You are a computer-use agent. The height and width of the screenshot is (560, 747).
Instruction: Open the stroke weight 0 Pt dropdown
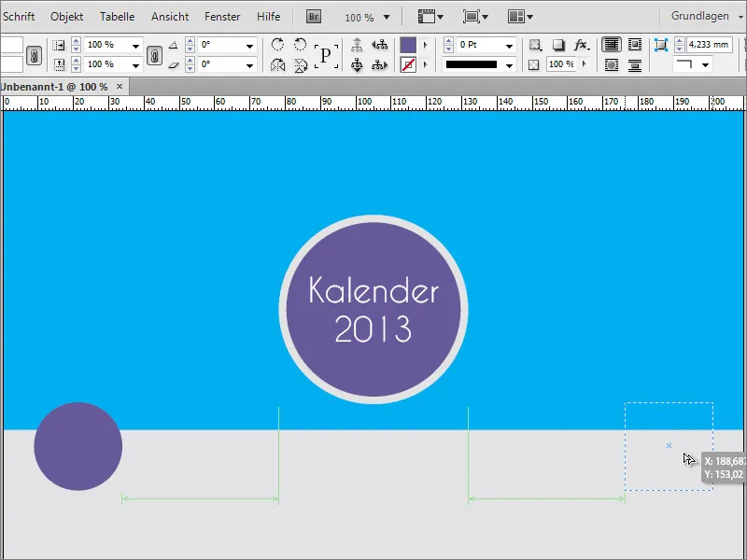tap(509, 46)
